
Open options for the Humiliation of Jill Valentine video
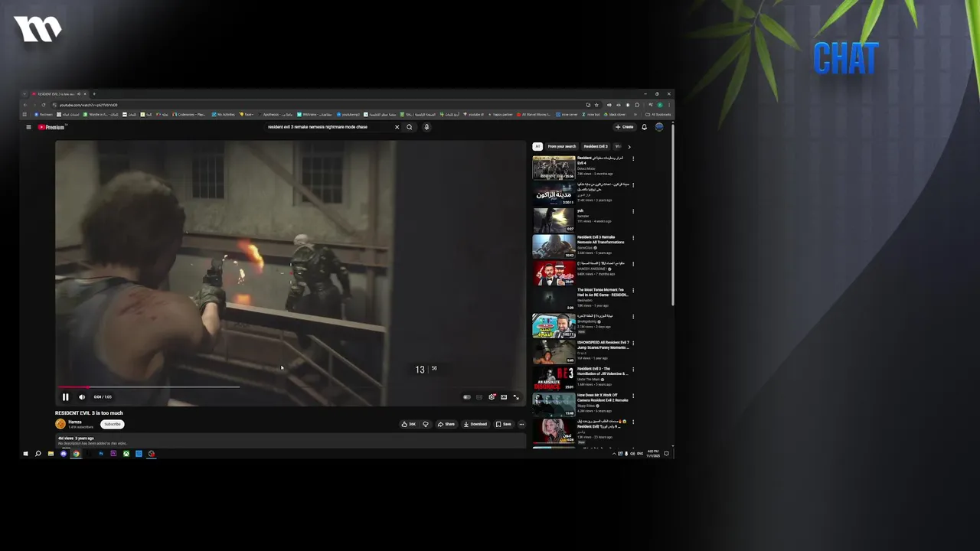[x=633, y=370]
